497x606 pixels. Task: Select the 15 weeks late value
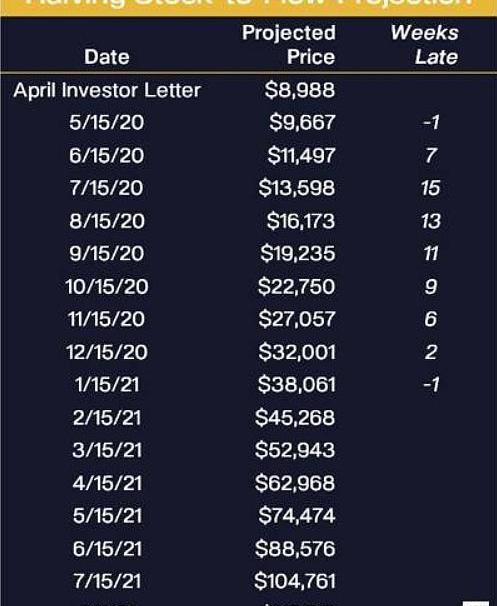(431, 188)
